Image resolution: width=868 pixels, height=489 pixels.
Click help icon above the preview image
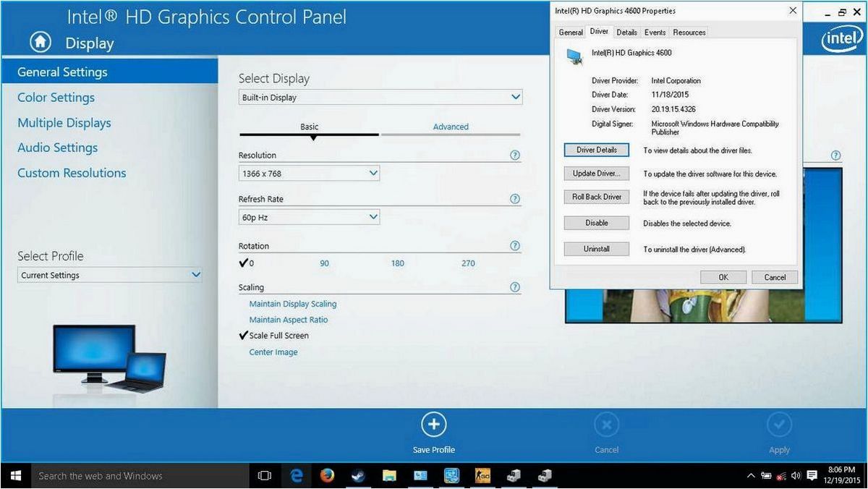click(835, 156)
